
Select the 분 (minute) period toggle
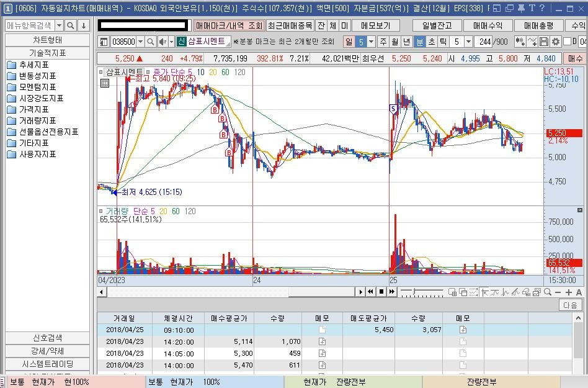pyautogui.click(x=420, y=41)
